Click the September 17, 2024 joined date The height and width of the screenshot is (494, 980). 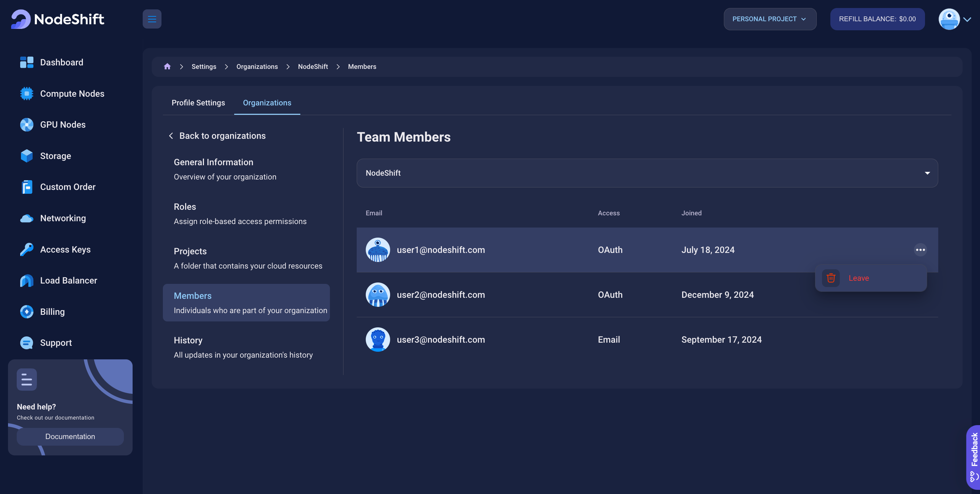click(721, 340)
